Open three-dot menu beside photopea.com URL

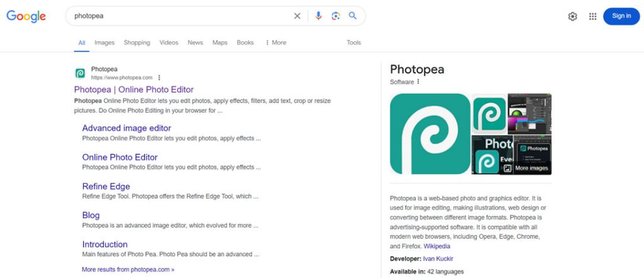click(159, 77)
